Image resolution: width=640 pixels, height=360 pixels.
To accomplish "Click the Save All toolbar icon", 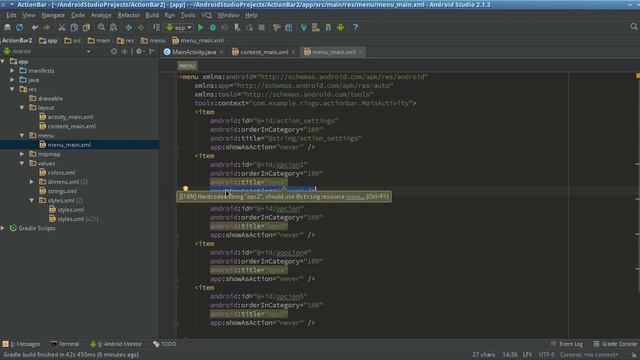I will click(7, 27).
